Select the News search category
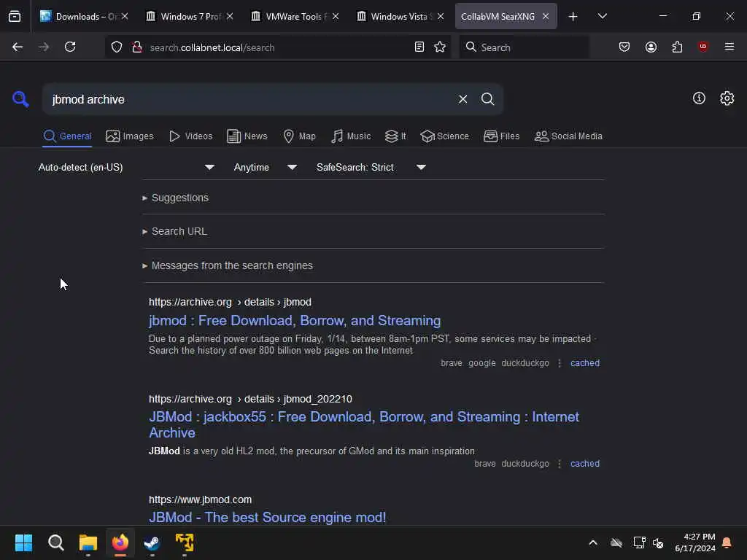Viewport: 747px width, 560px height. coord(247,136)
